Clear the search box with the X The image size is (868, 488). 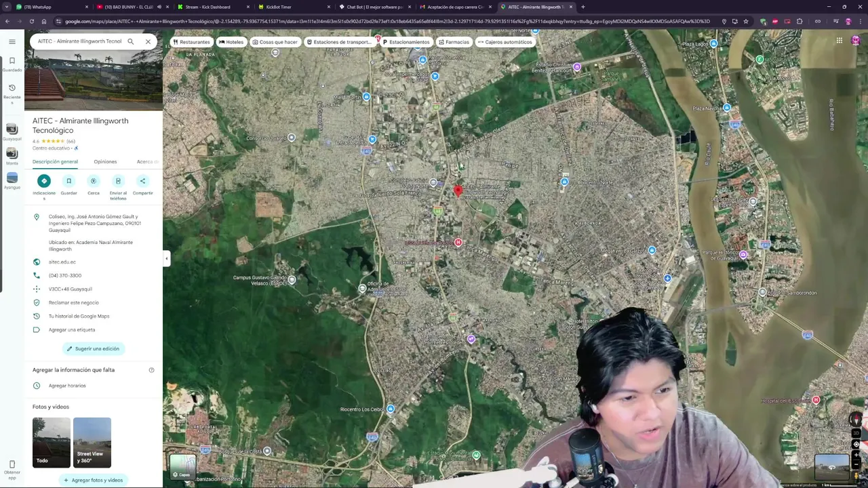point(148,41)
